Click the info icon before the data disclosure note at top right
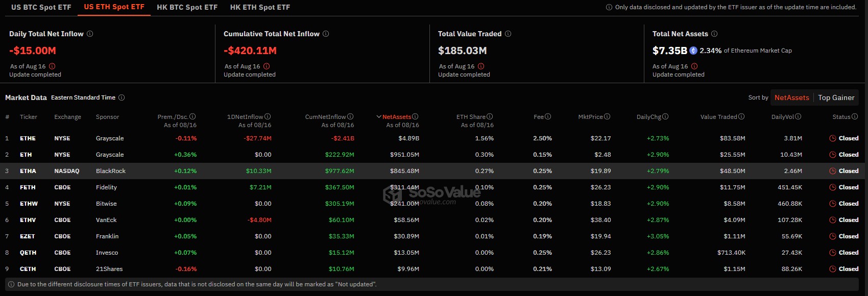The image size is (868, 296). 609,7
